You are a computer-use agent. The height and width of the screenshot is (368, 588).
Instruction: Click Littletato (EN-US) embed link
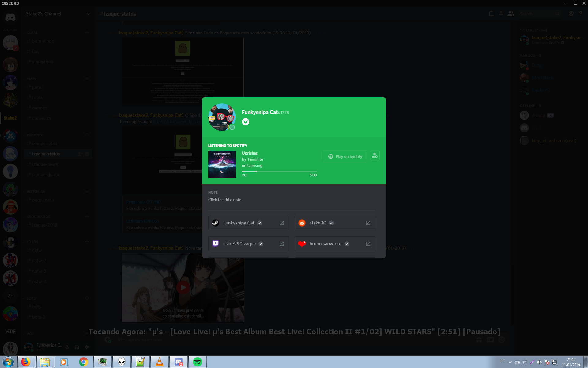coord(142,221)
